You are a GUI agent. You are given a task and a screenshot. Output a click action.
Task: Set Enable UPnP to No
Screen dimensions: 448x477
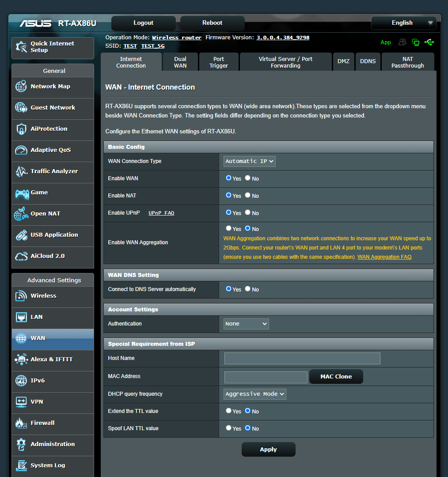coord(248,212)
